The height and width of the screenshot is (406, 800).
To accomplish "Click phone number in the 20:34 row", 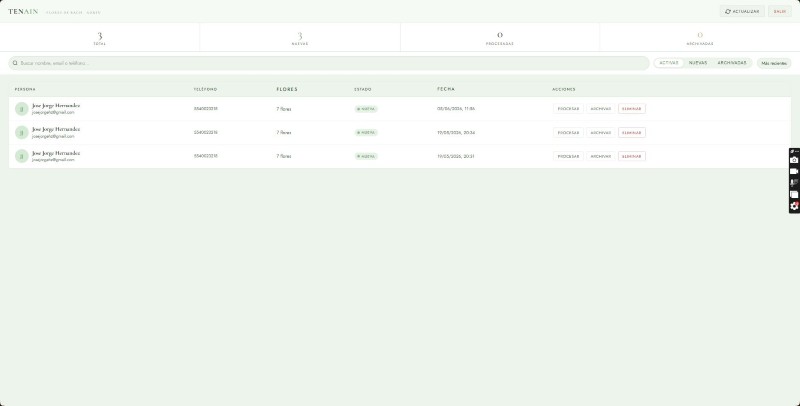I will (206, 133).
